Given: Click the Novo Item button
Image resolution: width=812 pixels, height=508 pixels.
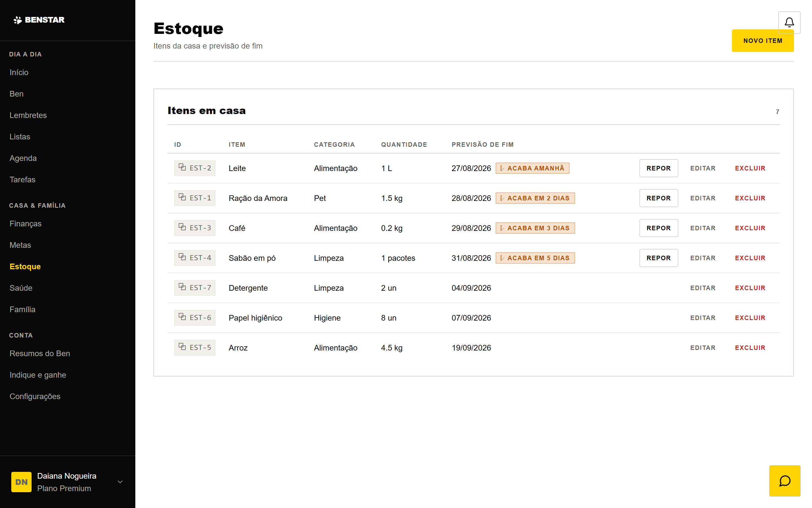Looking at the screenshot, I should coord(762,41).
